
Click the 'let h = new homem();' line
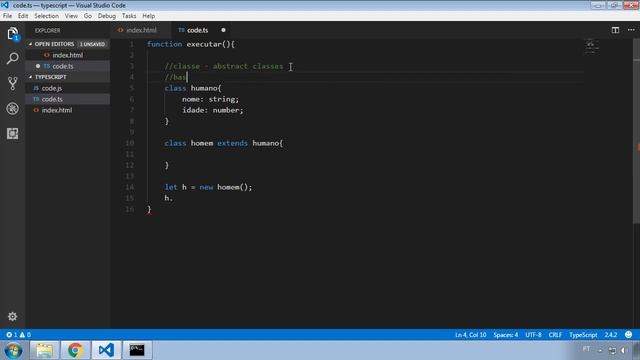pyautogui.click(x=208, y=187)
